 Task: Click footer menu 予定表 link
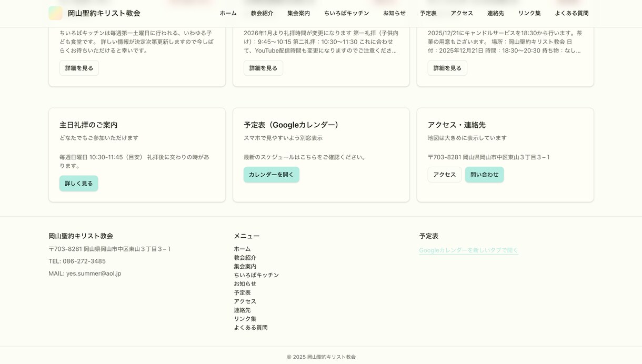243,292
